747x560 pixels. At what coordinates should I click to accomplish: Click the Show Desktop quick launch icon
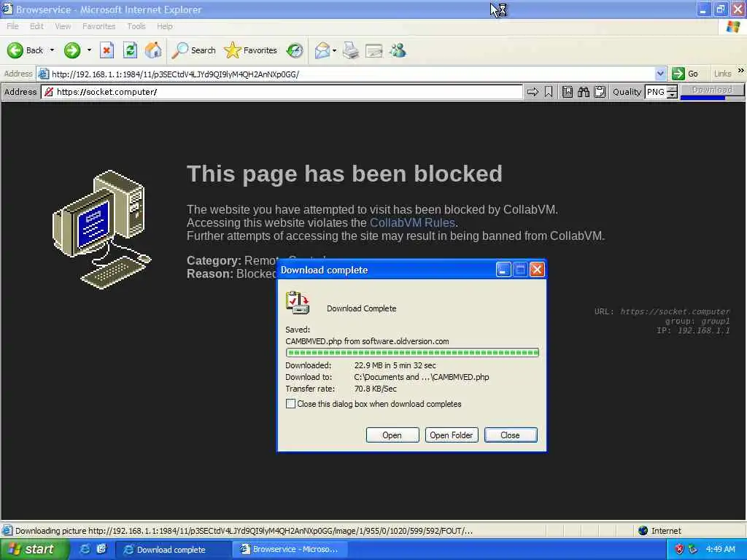[101, 550]
